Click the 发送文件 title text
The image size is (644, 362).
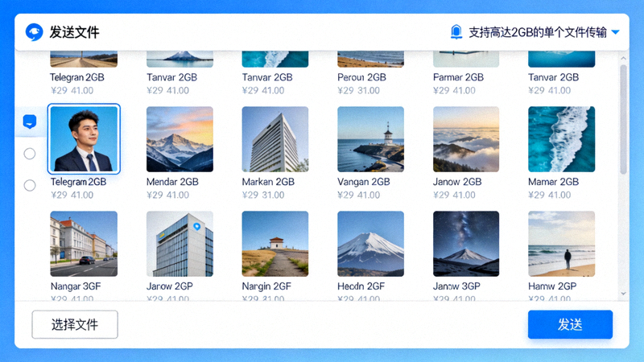(74, 32)
